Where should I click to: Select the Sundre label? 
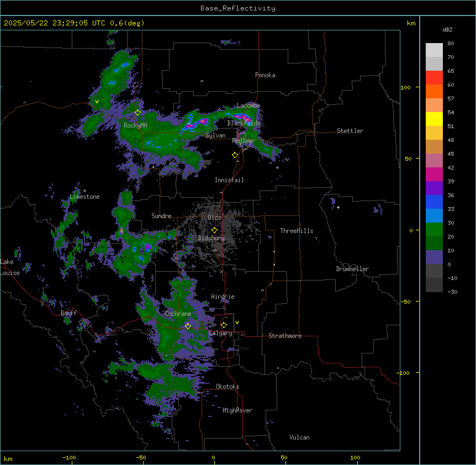[x=161, y=216]
